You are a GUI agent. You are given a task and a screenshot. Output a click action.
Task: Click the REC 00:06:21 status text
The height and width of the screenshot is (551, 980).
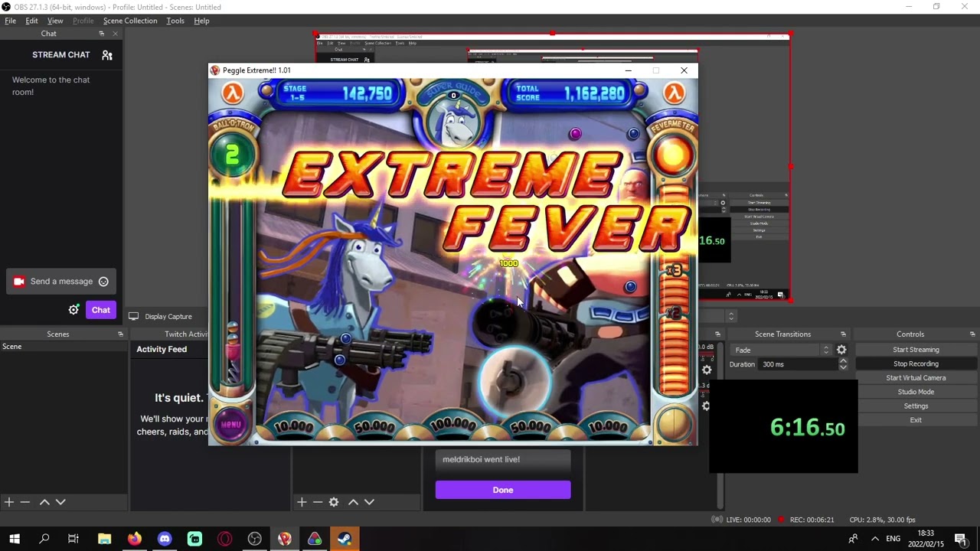click(812, 520)
